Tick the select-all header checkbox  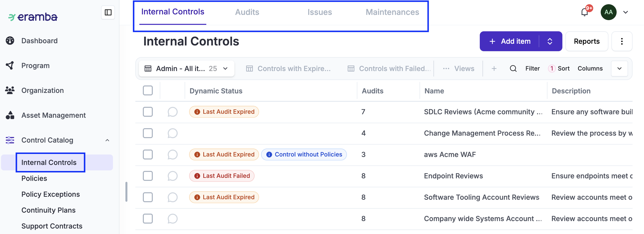[148, 91]
